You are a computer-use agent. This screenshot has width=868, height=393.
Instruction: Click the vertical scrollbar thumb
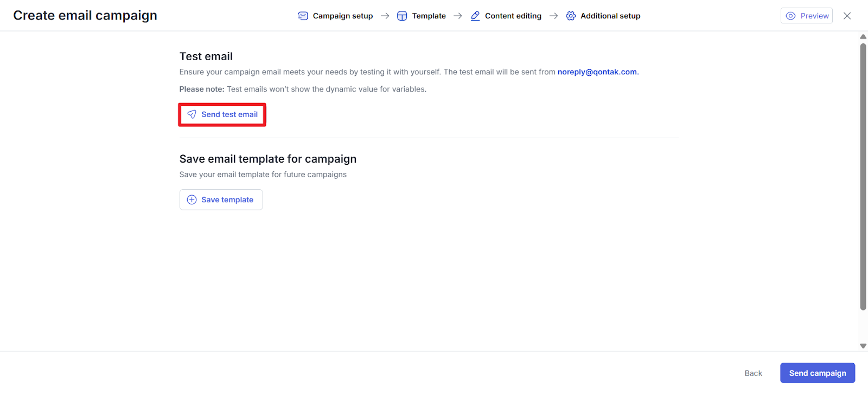click(x=863, y=176)
